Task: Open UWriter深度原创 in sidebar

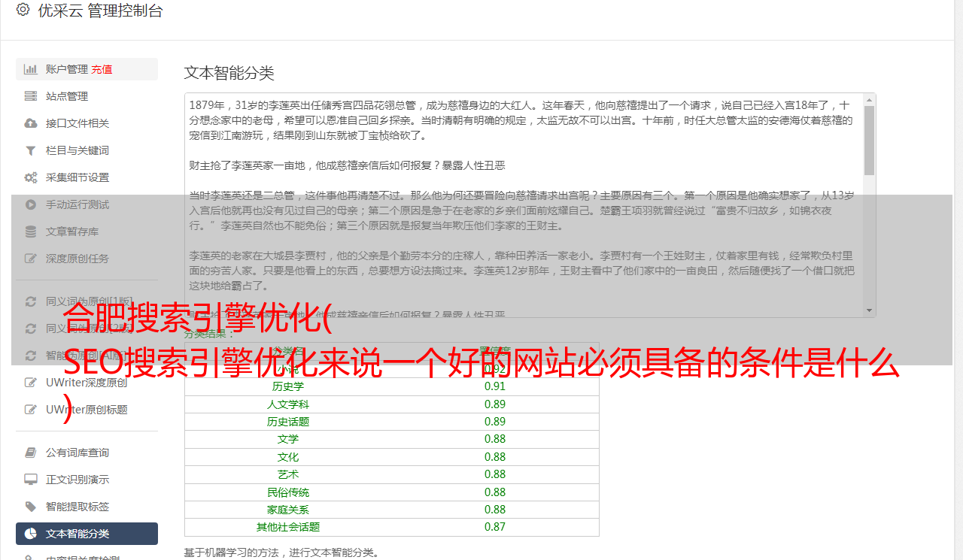Action: tap(87, 383)
